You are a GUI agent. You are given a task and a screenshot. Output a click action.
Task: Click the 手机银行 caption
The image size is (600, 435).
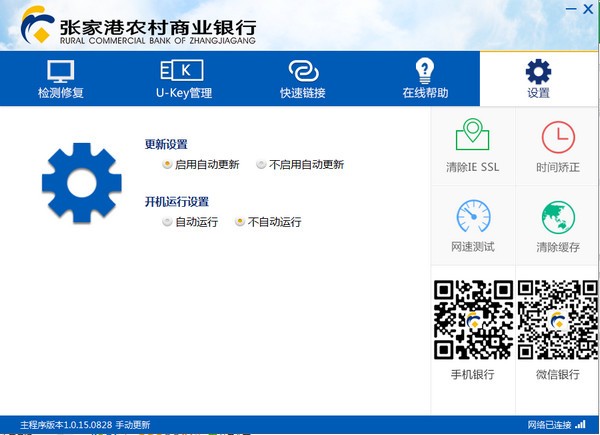473,374
